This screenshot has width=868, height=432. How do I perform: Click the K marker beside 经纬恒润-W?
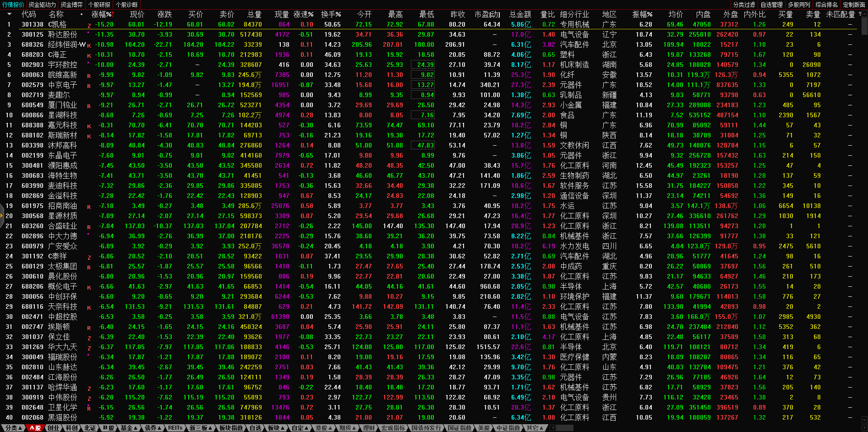[x=89, y=45]
